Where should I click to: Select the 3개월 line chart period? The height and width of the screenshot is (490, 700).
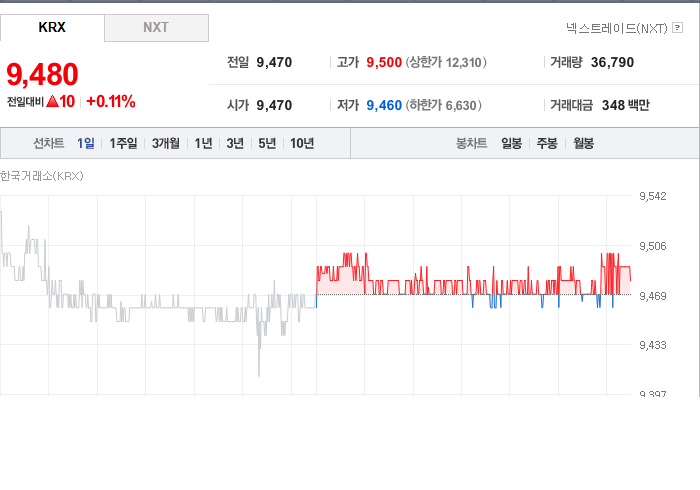tap(166, 143)
